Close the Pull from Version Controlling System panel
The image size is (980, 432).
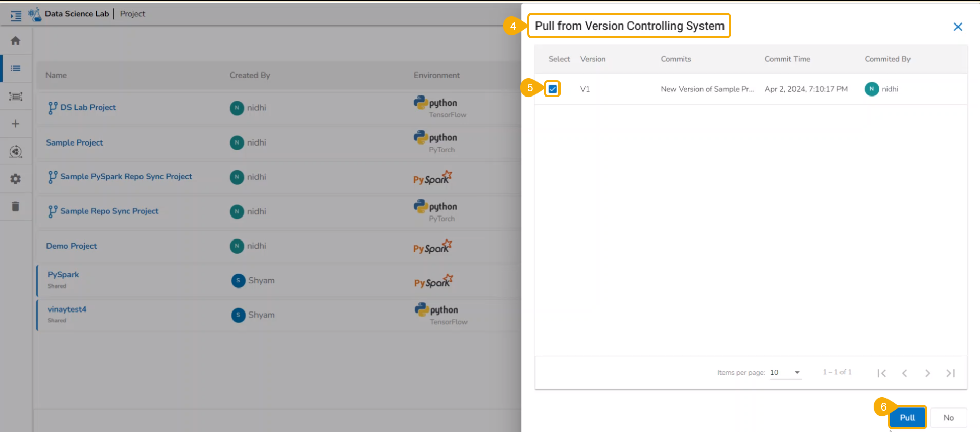pos(958,27)
